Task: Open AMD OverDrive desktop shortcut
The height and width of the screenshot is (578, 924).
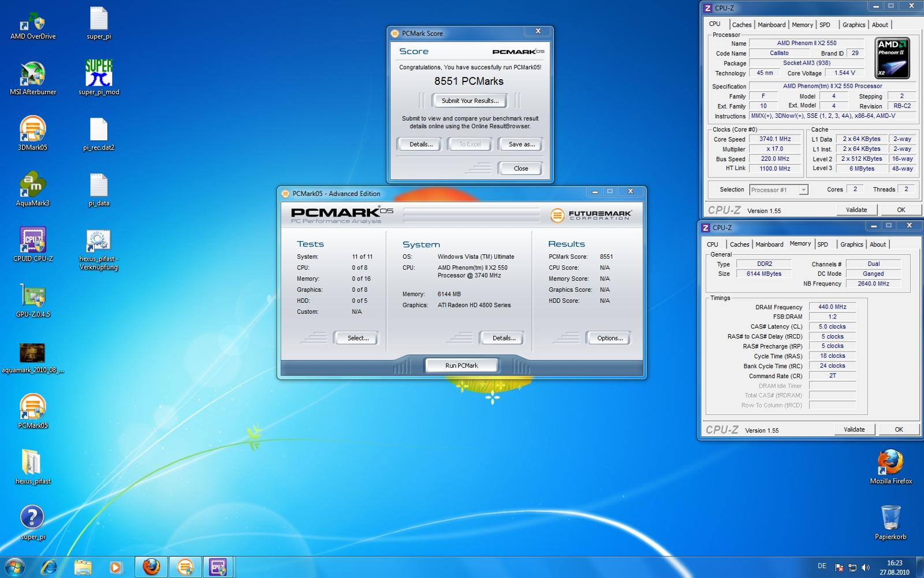Action: coord(33,25)
